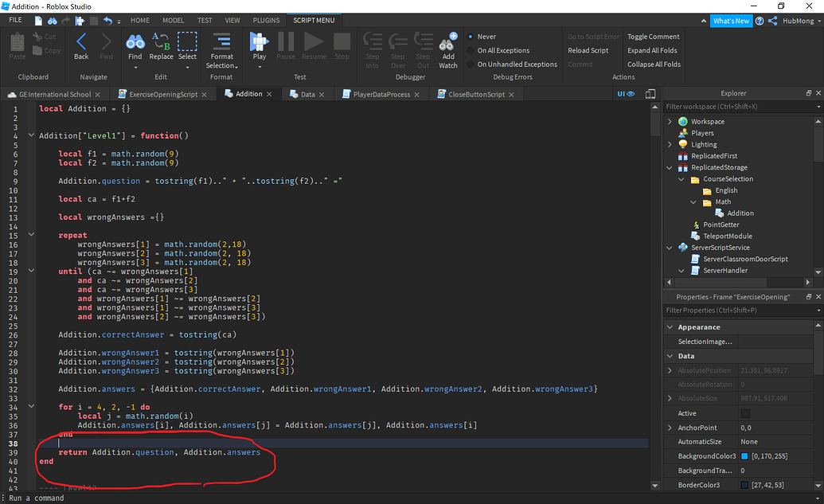Click the undo arrow in the top bar
Screen dimensions: 824x504
[x=107, y=21]
